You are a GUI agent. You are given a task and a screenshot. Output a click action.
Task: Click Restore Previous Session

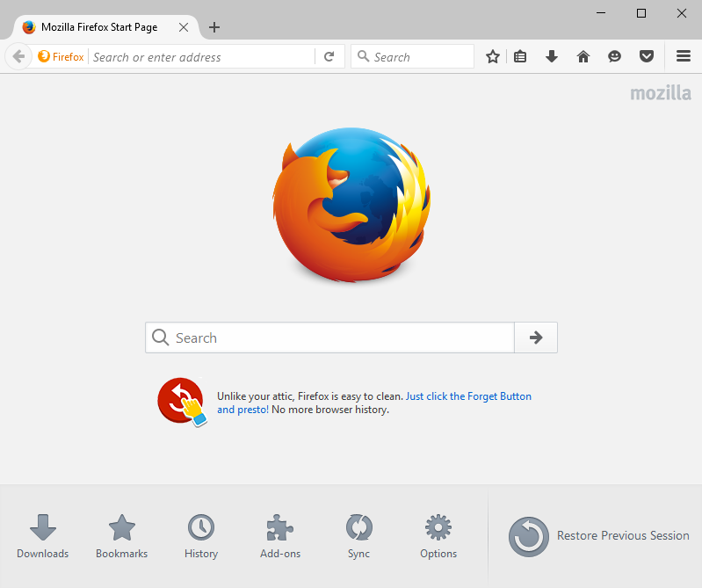pos(599,536)
